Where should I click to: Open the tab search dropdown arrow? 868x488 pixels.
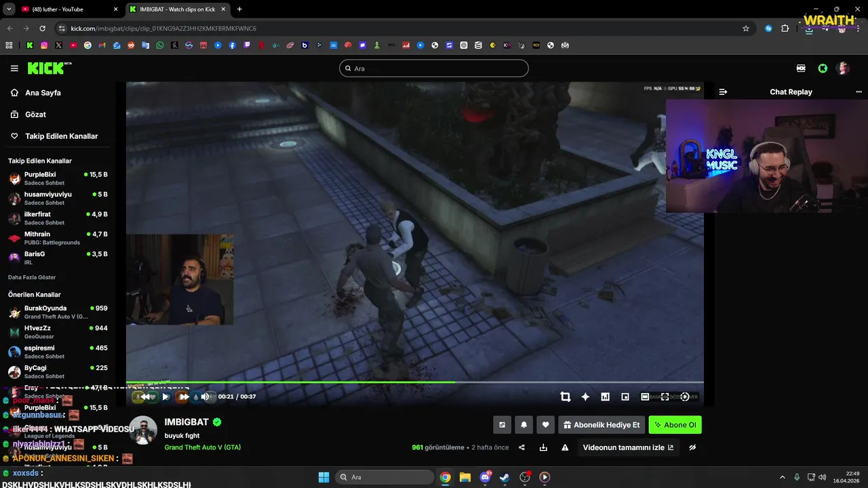pyautogui.click(x=9, y=9)
